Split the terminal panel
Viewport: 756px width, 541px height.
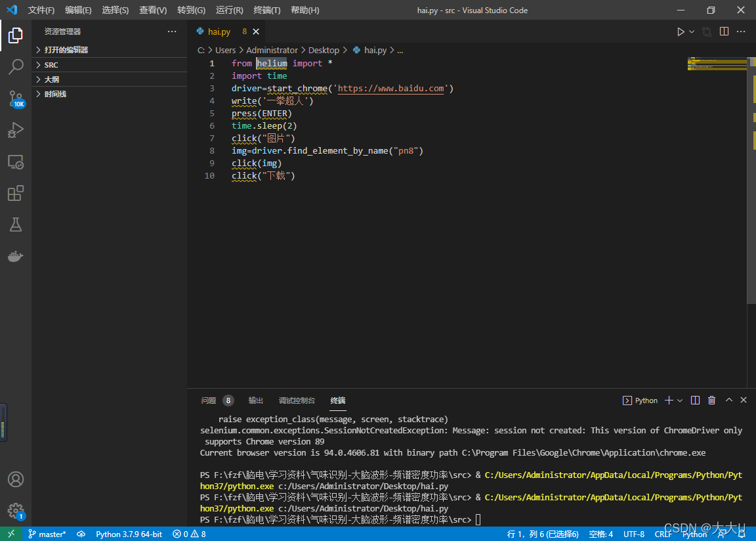[x=695, y=400]
